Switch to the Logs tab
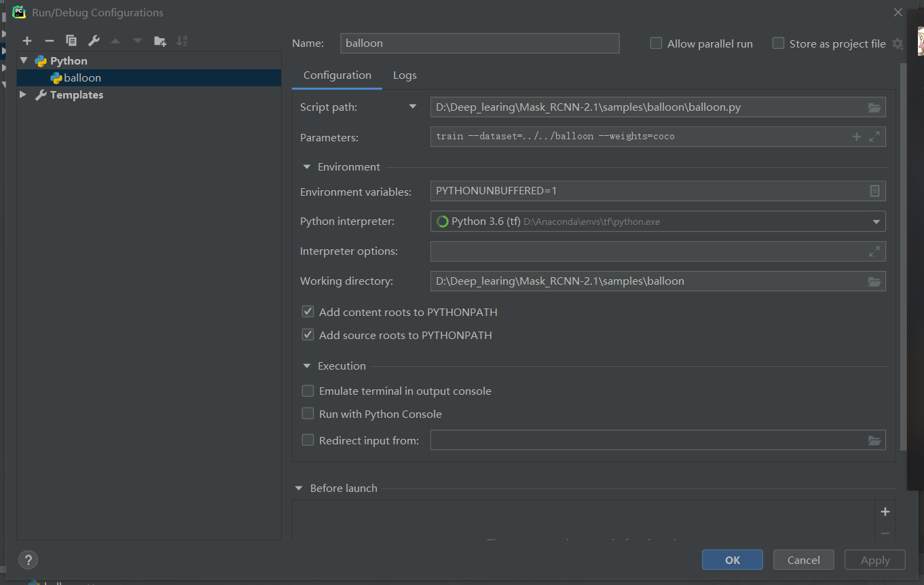The width and height of the screenshot is (924, 585). 405,75
